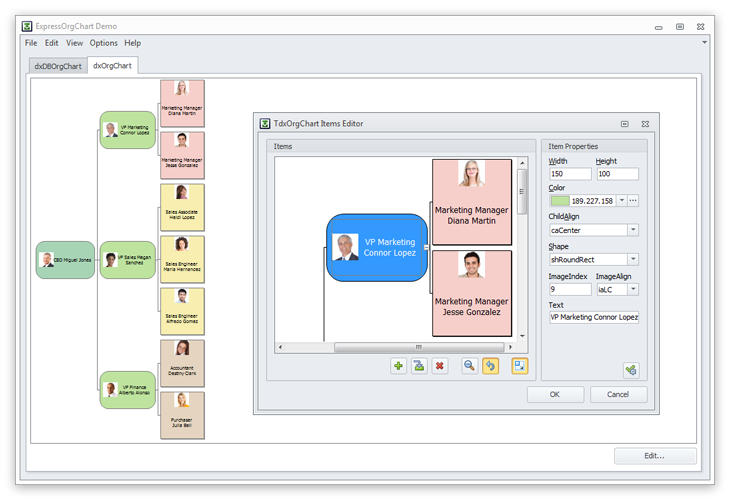Image resolution: width=730 pixels, height=500 pixels.
Task: Click the green plus add item icon
Action: pyautogui.click(x=398, y=366)
